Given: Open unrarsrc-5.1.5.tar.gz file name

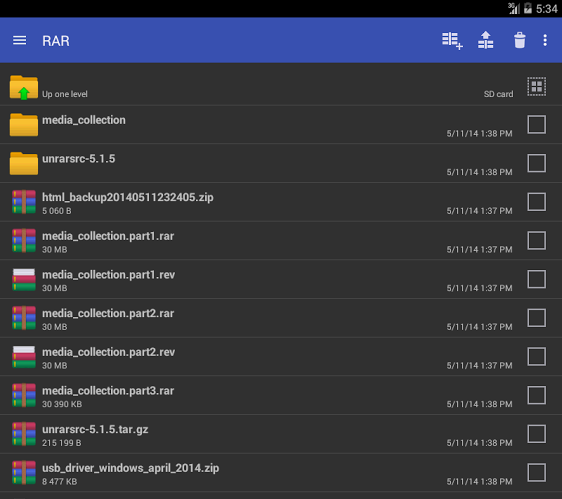Looking at the screenshot, I should 95,429.
